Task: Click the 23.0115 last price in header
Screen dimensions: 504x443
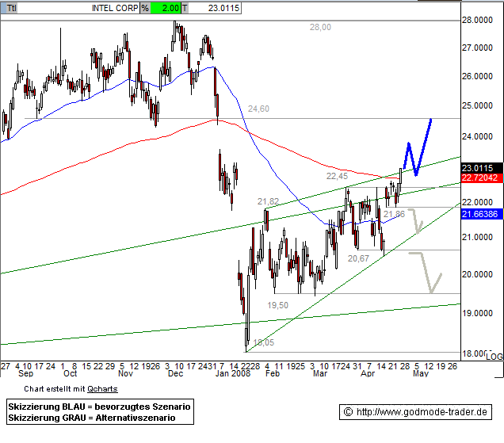Action: 223,8
